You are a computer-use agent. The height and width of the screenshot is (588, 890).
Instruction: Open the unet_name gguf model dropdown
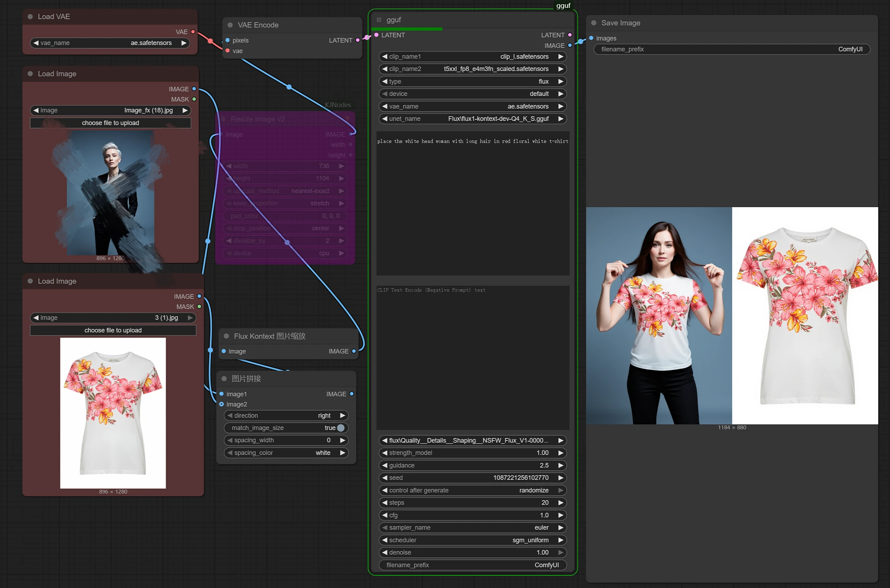point(472,119)
